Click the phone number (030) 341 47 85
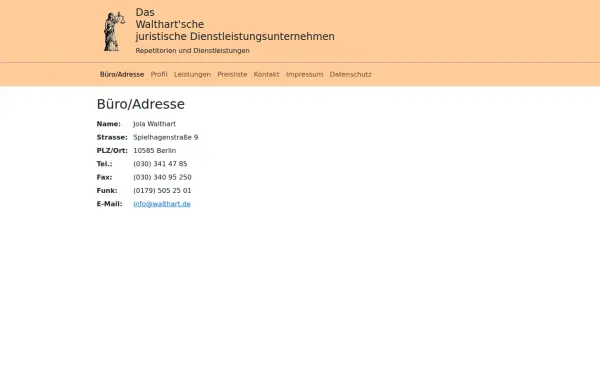This screenshot has width=600, height=375. coord(160,164)
